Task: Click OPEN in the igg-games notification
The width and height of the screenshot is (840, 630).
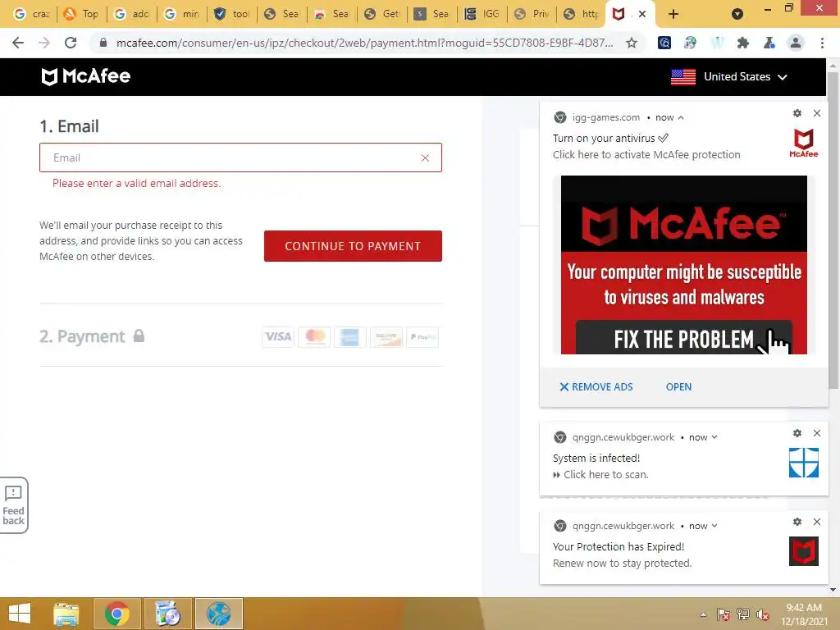Action: pyautogui.click(x=678, y=387)
